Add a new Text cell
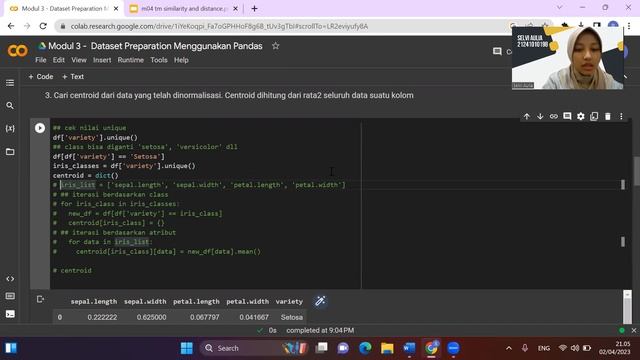Screen dimensions: 640x360 [73, 77]
